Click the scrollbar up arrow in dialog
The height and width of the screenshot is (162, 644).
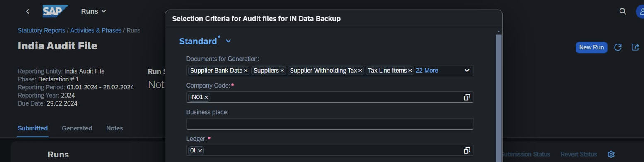[499, 32]
